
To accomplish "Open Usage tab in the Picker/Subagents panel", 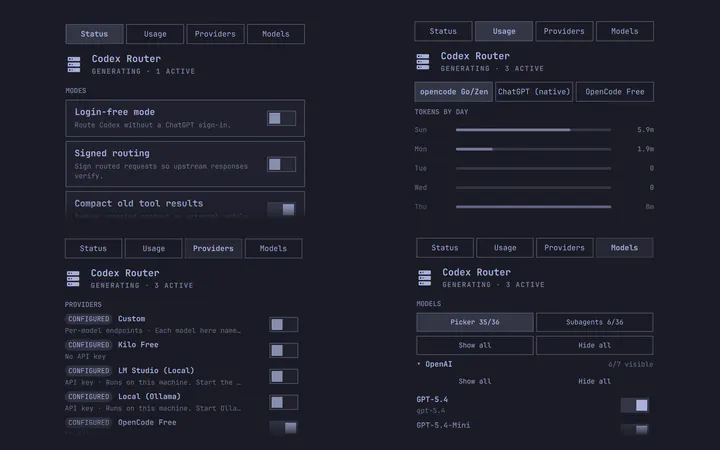I will click(x=505, y=248).
